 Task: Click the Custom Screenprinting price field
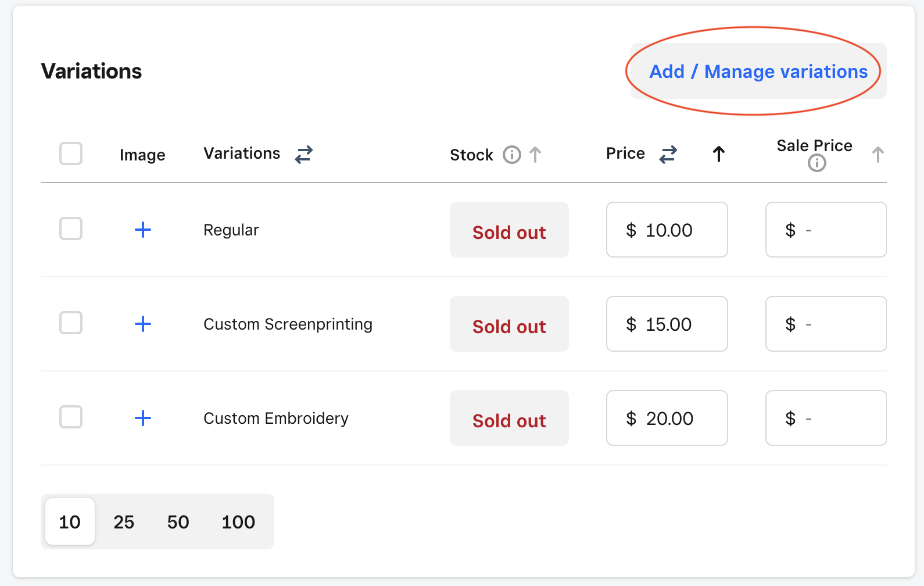point(667,324)
